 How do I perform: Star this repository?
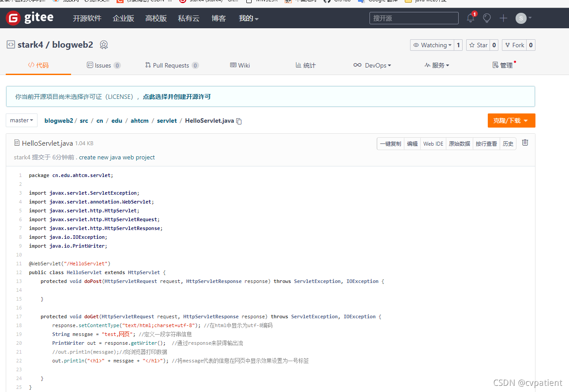[478, 45]
